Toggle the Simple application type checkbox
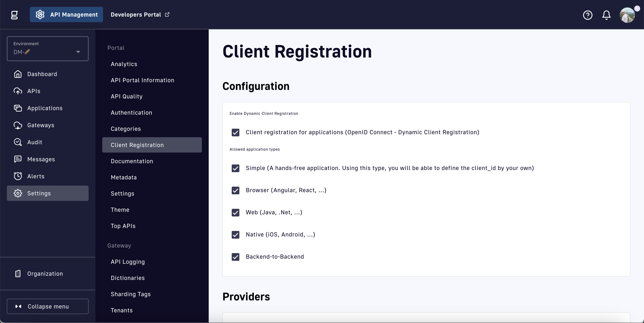 coord(235,168)
